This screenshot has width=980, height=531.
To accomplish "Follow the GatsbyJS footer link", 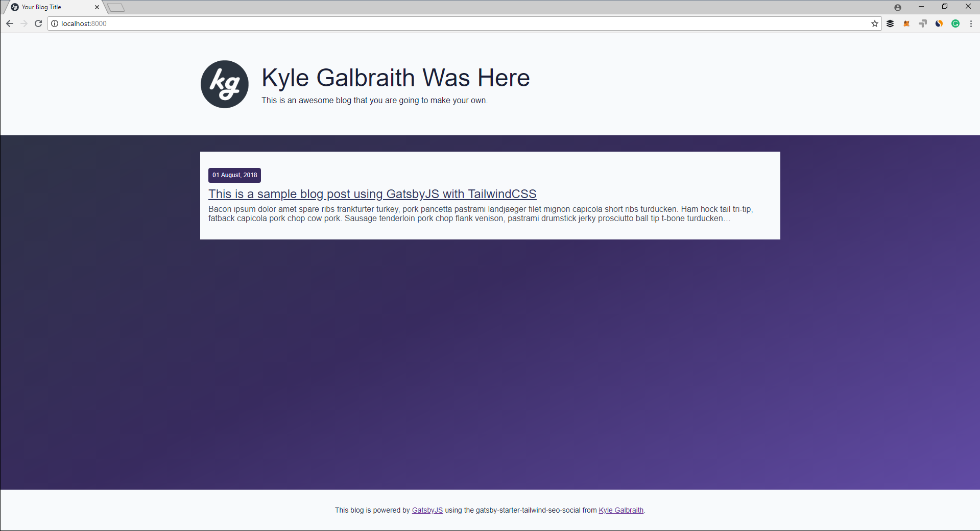I will (427, 510).
